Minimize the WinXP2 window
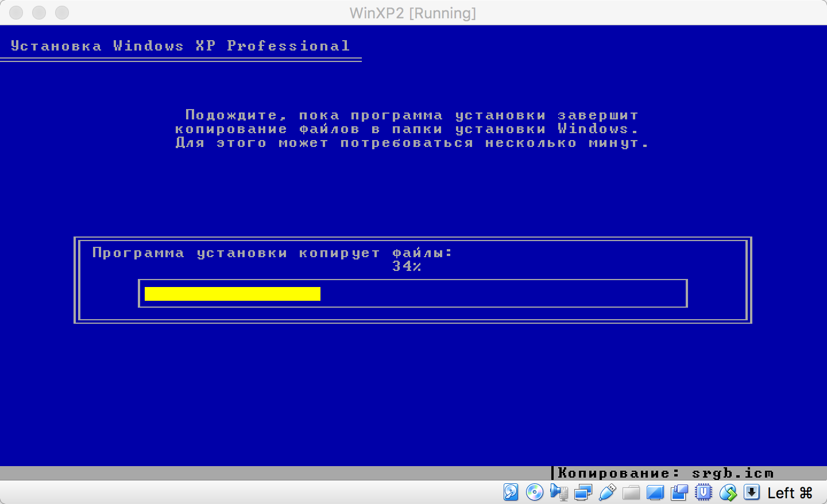The height and width of the screenshot is (504, 827). pos(39,13)
